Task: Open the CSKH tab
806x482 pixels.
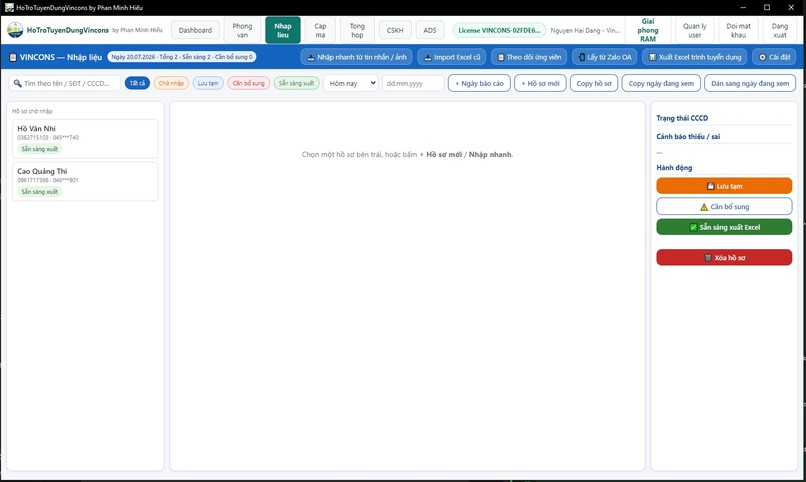Action: point(395,30)
